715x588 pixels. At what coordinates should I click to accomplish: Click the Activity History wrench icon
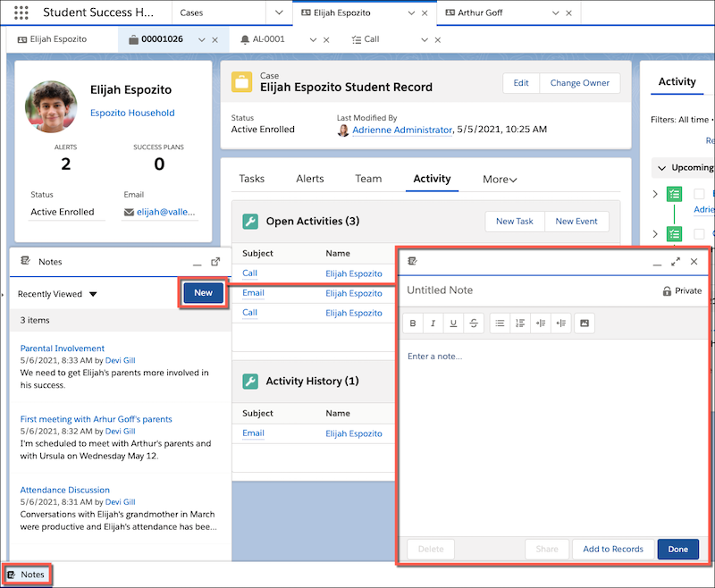tap(250, 381)
